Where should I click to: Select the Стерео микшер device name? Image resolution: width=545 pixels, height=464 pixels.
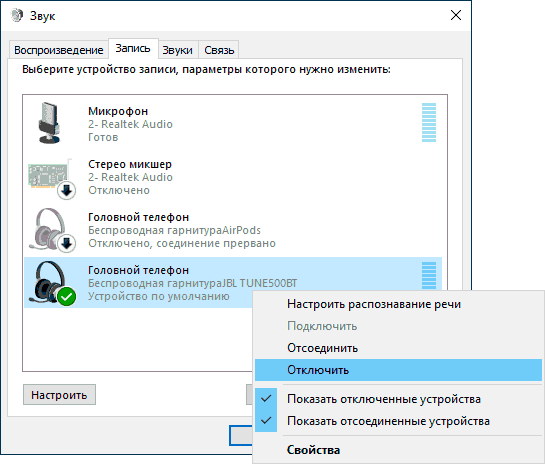click(x=130, y=164)
